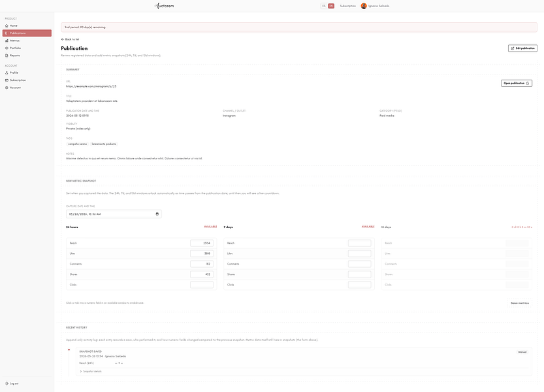544x392 pixels.
Task: Click the 24 hours Shares field
Action: point(202,274)
